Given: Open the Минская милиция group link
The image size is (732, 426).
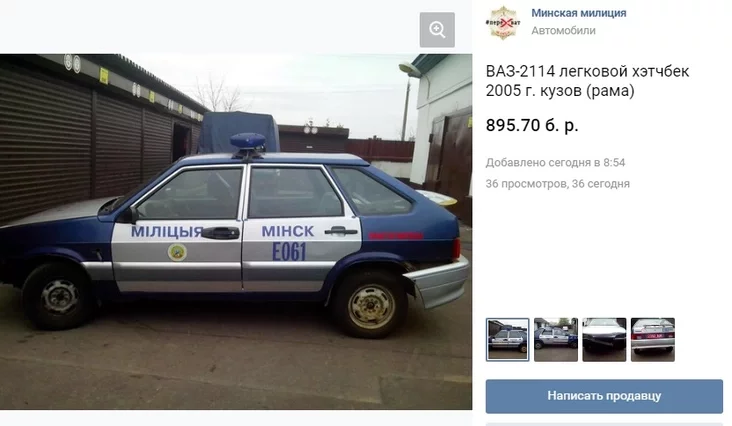Looking at the screenshot, I should click(x=578, y=13).
